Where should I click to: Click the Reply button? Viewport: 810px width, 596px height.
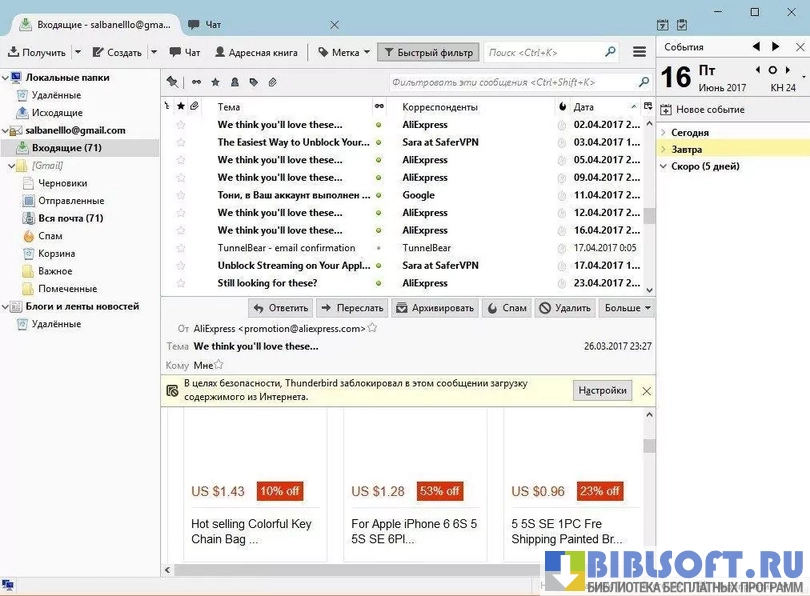pos(280,308)
